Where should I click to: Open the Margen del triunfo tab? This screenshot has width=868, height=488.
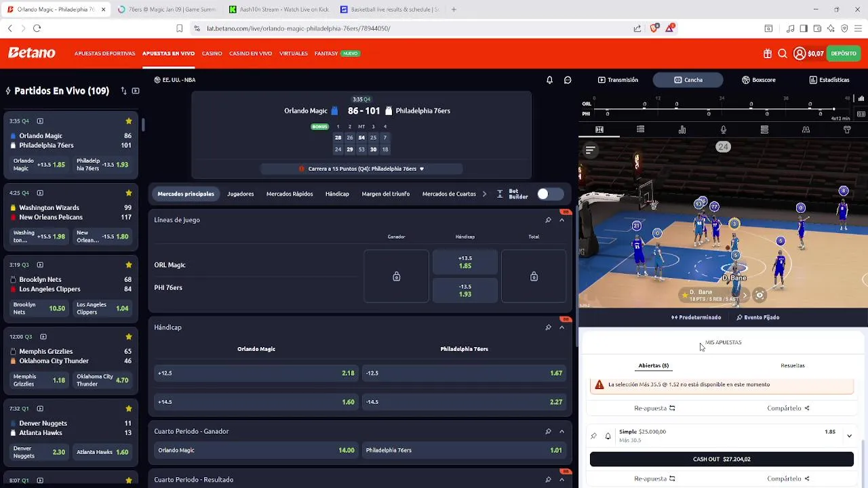point(386,194)
